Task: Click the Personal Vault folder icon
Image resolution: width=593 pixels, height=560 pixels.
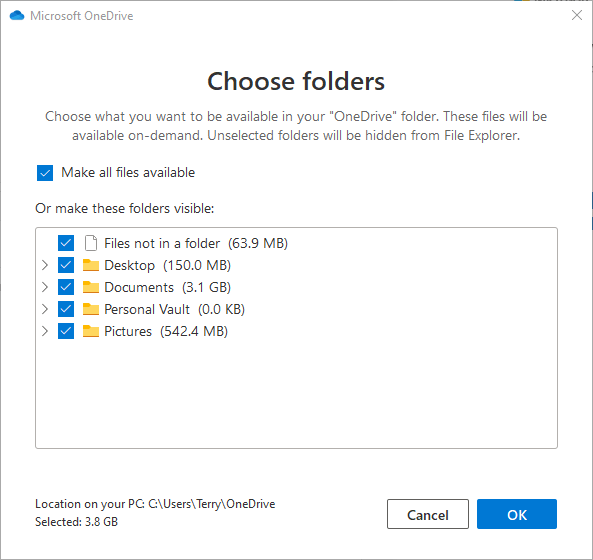Action: coord(91,309)
